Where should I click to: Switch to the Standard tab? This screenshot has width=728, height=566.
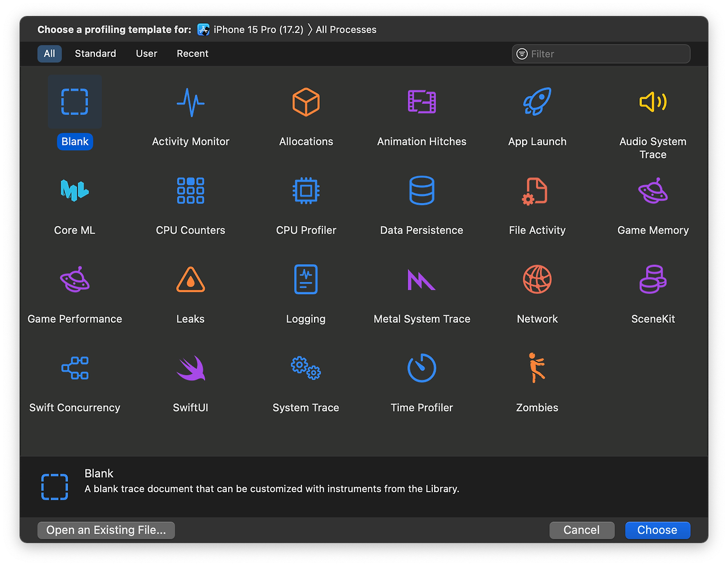click(96, 53)
